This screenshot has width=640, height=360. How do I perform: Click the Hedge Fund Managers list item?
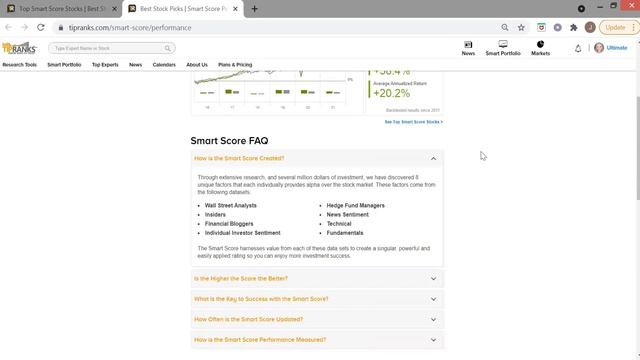[356, 206]
